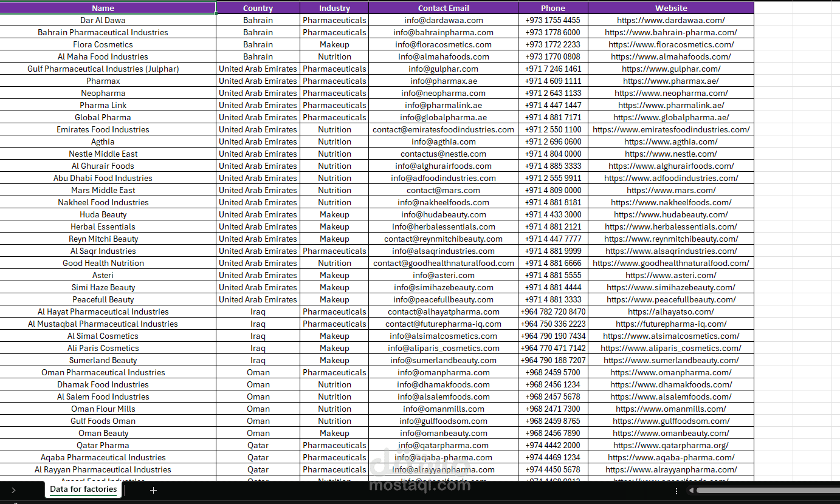
Task: Select the Industry cell for Global Pharma
Action: coord(334,117)
